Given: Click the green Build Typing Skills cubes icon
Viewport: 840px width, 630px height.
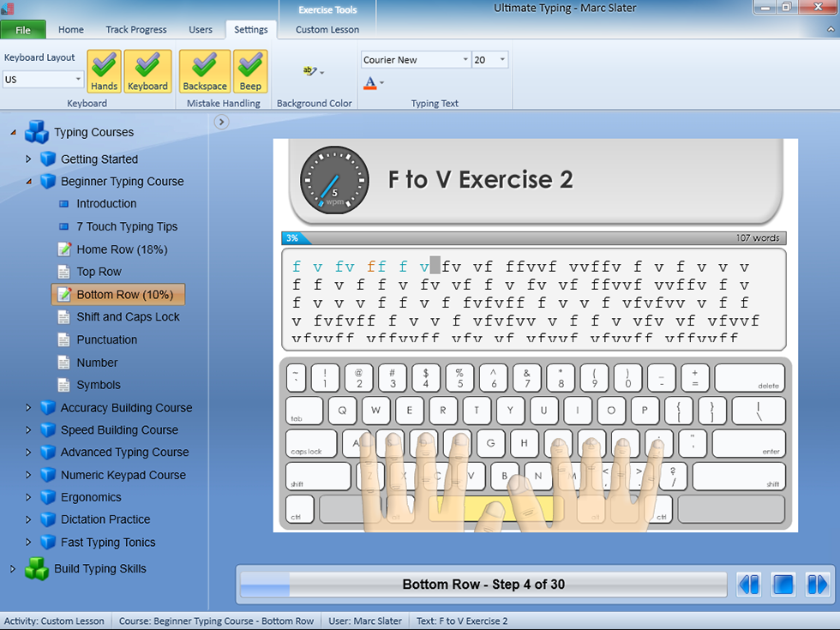Looking at the screenshot, I should click(36, 569).
